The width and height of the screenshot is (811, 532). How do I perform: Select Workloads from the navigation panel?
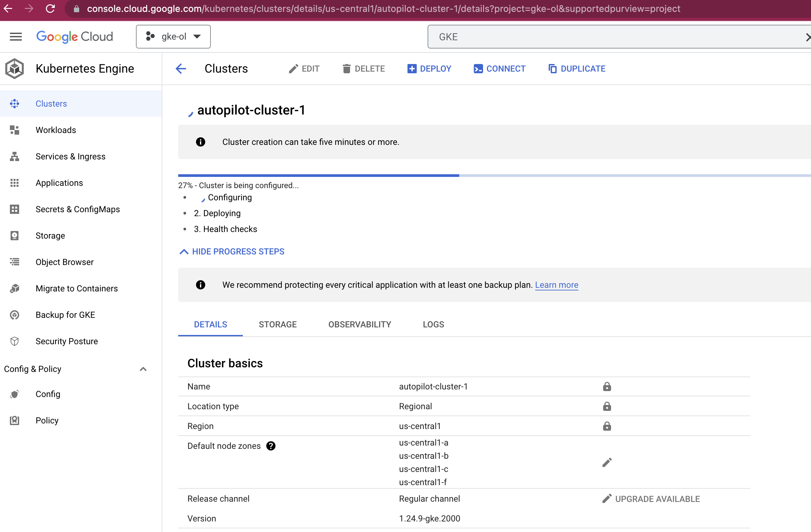point(55,130)
